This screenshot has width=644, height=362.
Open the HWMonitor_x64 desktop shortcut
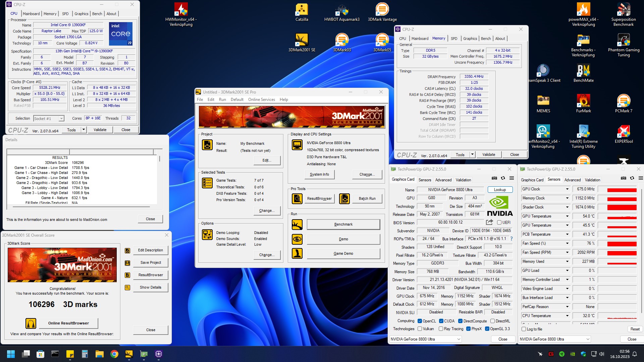(x=181, y=15)
